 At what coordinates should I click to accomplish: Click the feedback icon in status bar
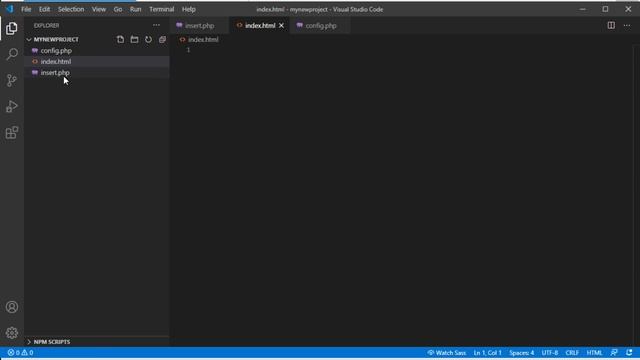click(614, 353)
